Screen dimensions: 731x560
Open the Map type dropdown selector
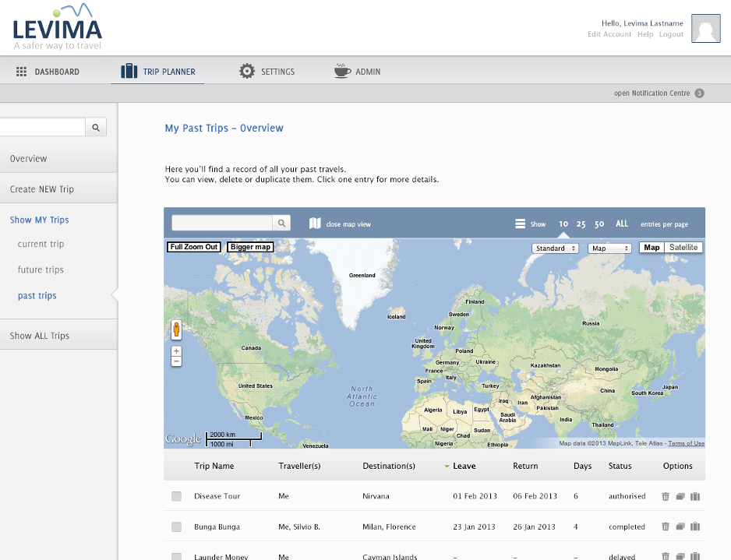point(609,248)
